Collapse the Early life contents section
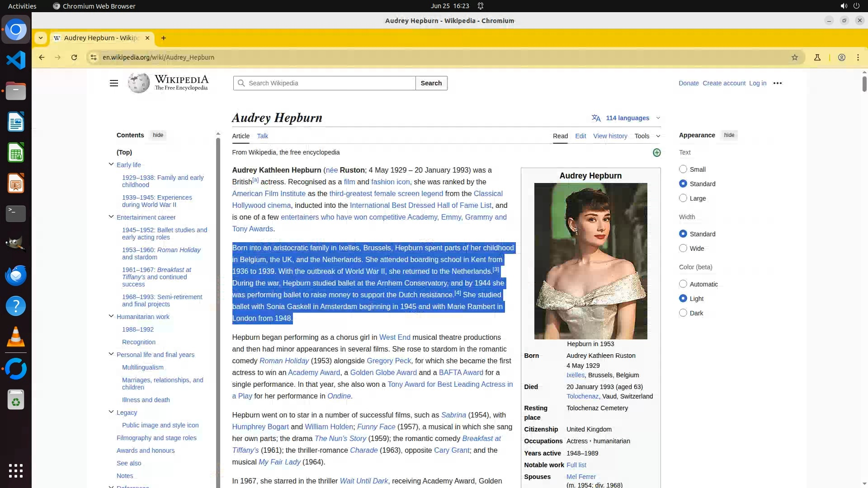The height and width of the screenshot is (488, 868). pyautogui.click(x=111, y=164)
